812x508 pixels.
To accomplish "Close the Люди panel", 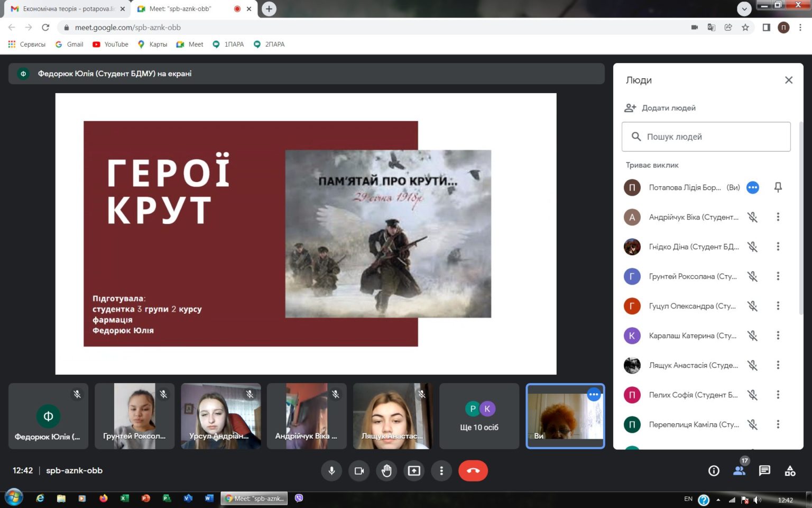I will [x=789, y=80].
